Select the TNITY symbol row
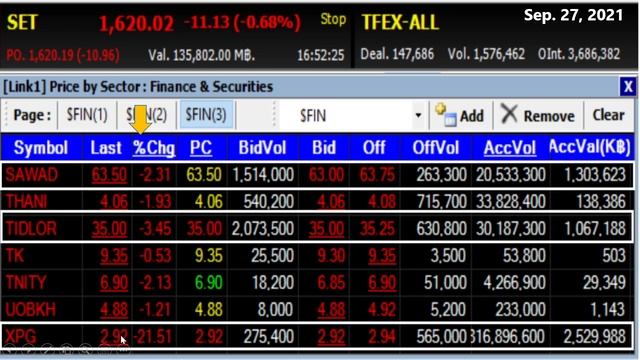The image size is (640, 360). tap(318, 282)
